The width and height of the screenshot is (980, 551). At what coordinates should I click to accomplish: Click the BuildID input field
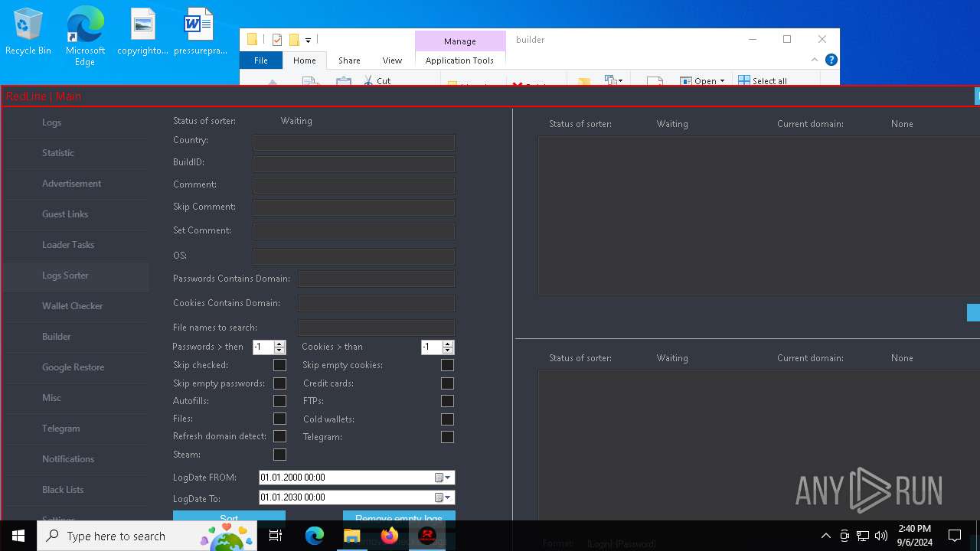(x=354, y=164)
